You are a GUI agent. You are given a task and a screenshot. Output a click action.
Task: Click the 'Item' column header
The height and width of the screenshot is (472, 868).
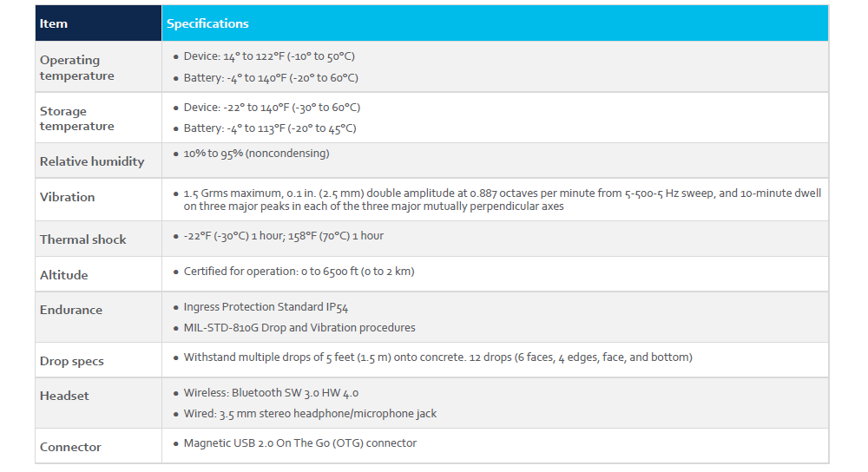[x=54, y=23]
